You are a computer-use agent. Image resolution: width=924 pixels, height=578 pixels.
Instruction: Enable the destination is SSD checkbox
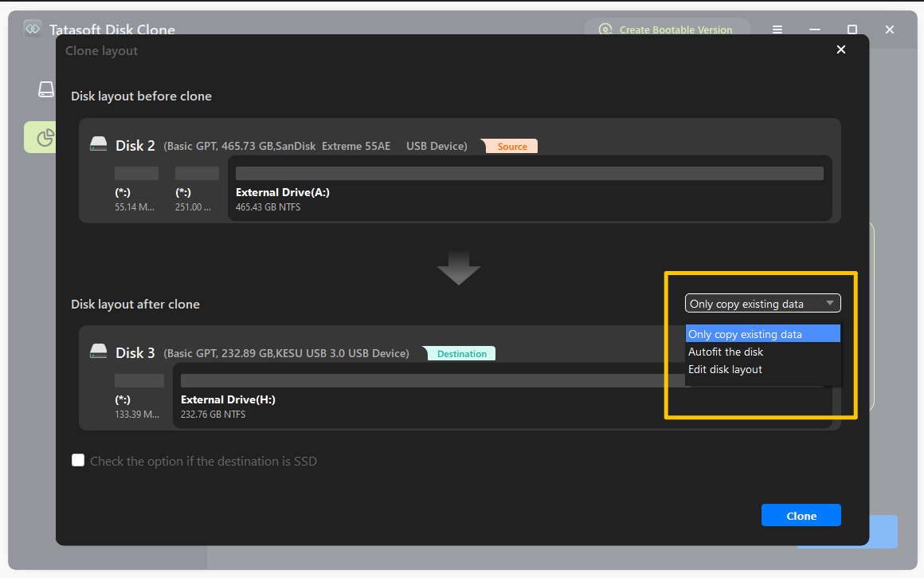[x=78, y=460]
